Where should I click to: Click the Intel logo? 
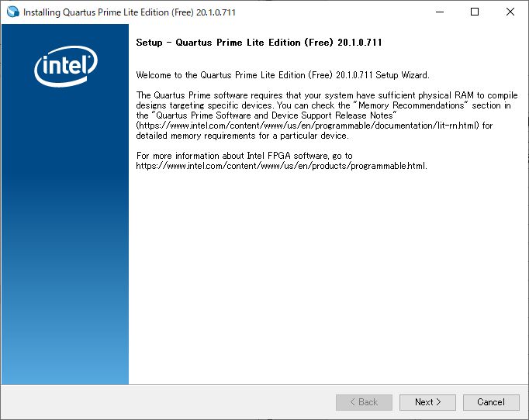(65, 66)
